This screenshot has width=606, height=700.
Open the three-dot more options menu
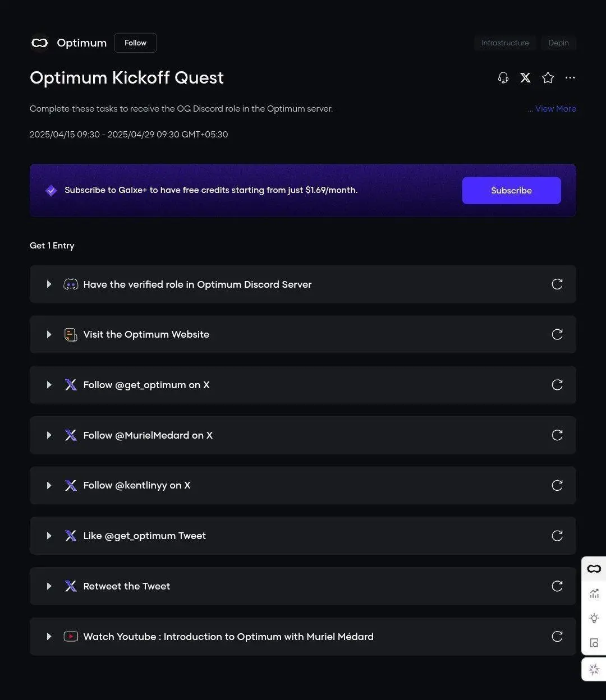pos(570,78)
